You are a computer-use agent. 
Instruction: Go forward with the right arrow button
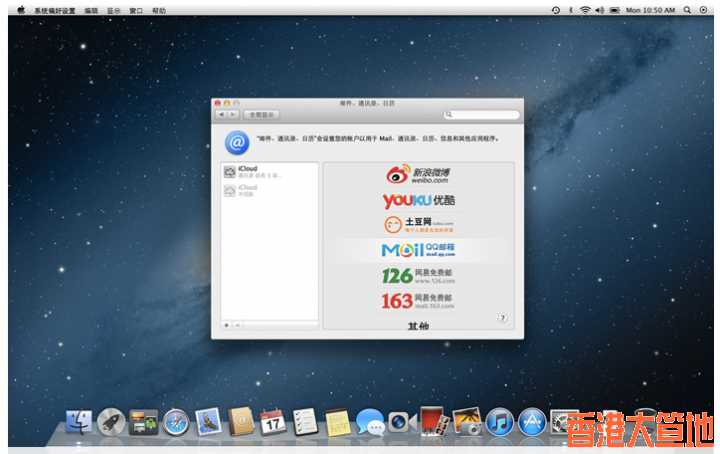point(233,114)
